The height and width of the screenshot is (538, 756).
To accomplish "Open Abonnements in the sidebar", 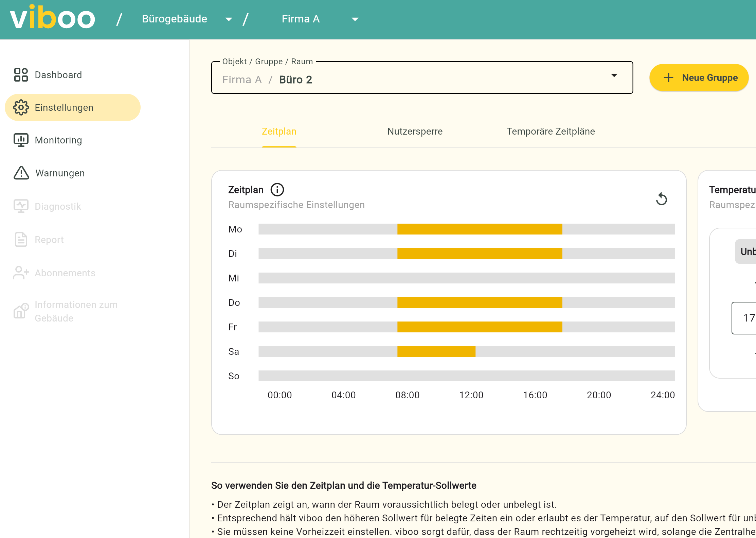I will tap(65, 273).
